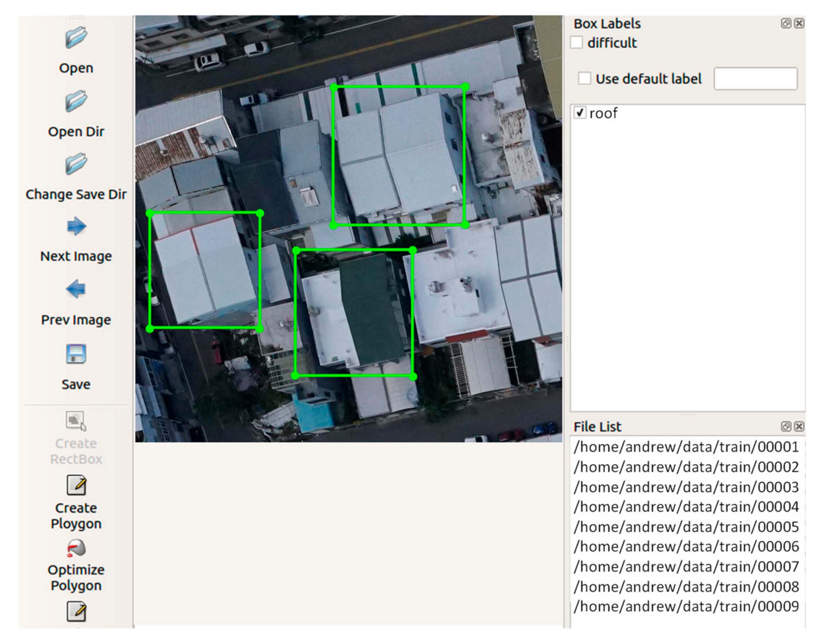Go to Prev Image arrow
821x644 pixels.
pos(75,289)
